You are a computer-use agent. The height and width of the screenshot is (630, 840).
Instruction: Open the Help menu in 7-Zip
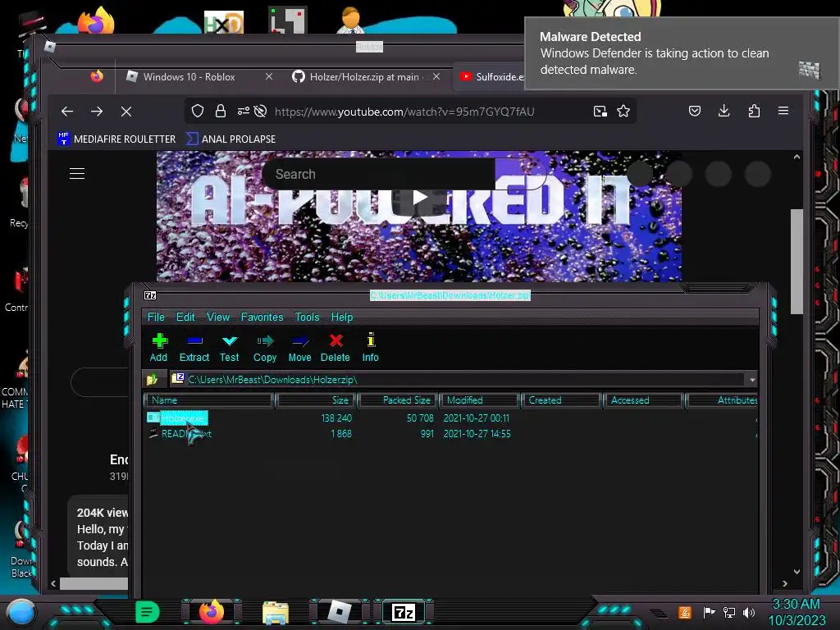pos(342,317)
